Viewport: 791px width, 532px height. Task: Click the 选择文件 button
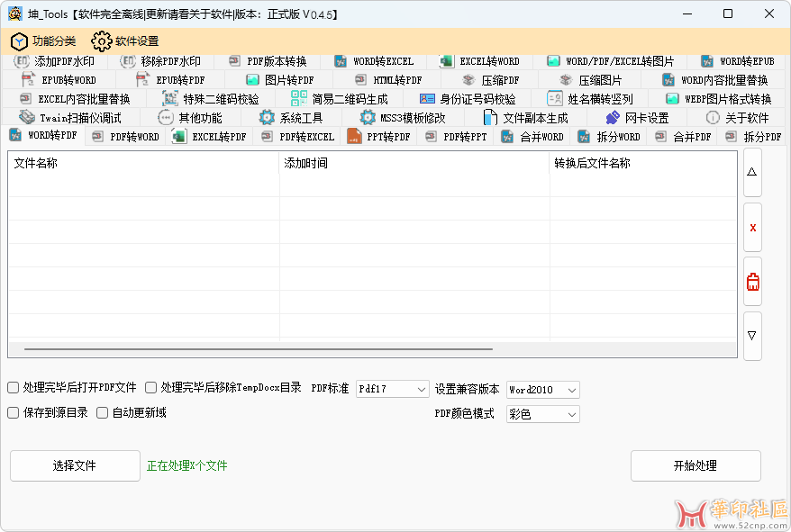pyautogui.click(x=75, y=465)
